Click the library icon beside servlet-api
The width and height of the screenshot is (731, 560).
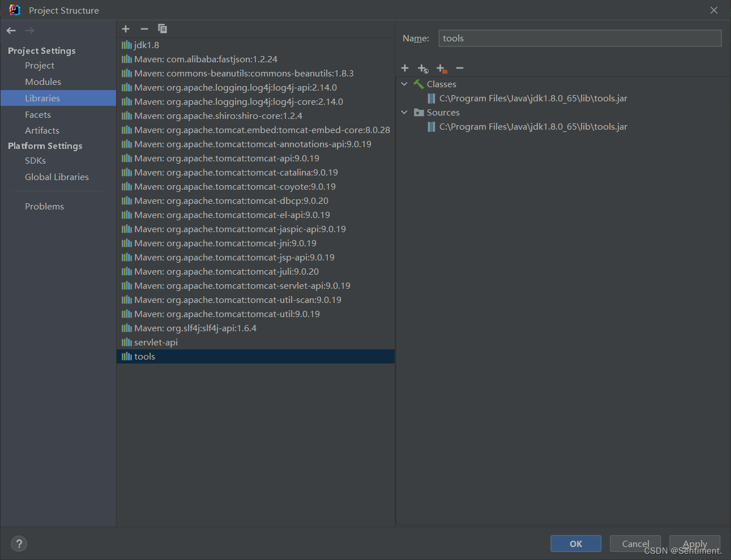point(127,342)
